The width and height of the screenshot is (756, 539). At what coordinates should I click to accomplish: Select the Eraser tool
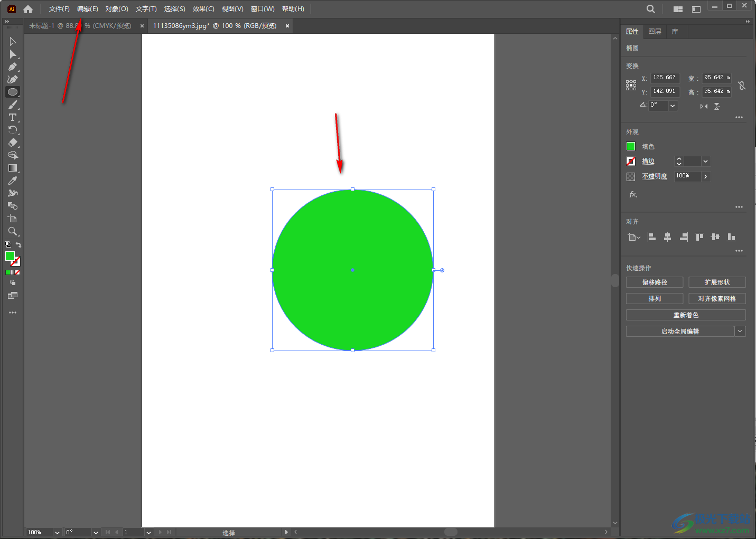pos(13,143)
